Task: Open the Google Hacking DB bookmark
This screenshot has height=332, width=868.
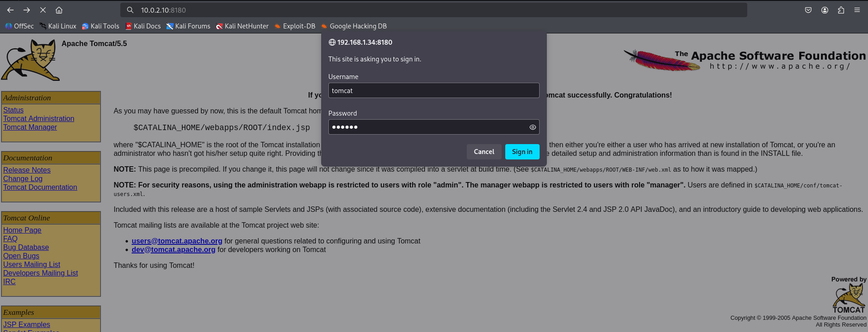Action: (x=354, y=26)
